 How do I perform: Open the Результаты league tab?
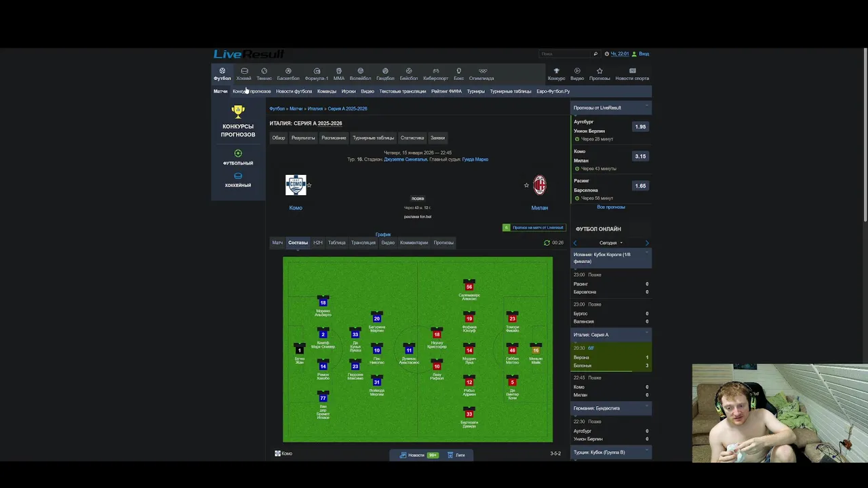(303, 138)
